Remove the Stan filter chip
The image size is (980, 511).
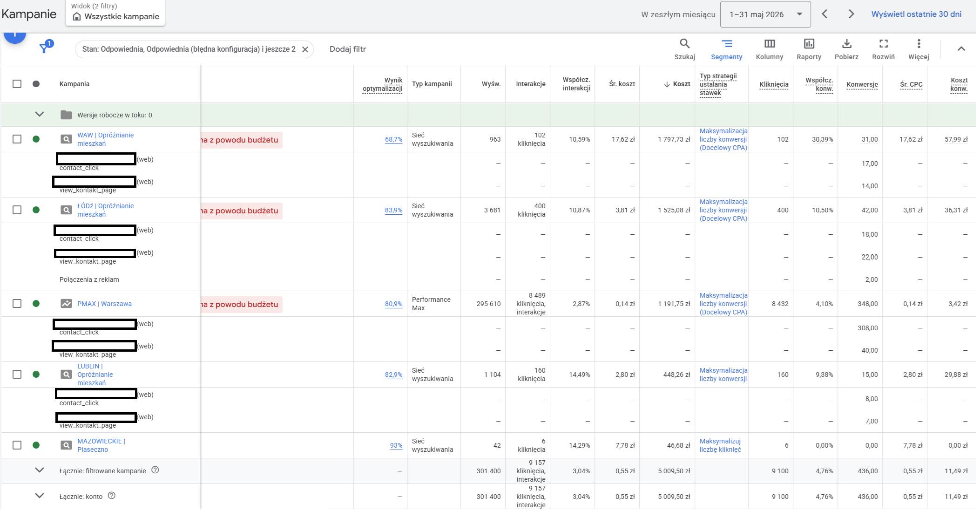[305, 49]
